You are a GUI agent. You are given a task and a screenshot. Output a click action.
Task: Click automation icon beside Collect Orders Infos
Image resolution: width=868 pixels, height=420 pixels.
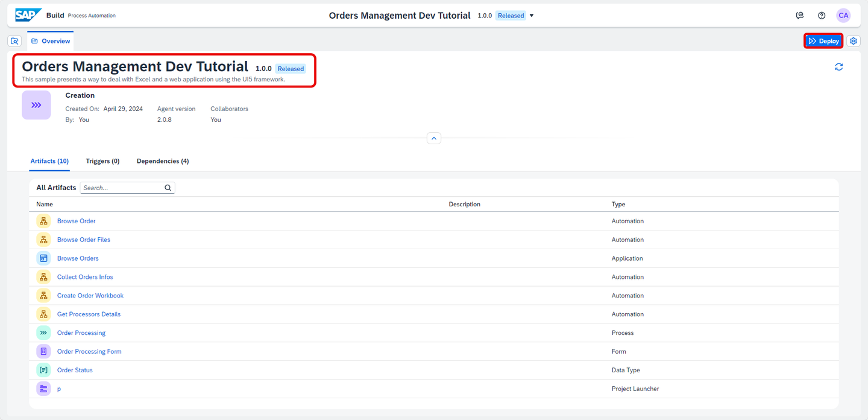coord(43,277)
